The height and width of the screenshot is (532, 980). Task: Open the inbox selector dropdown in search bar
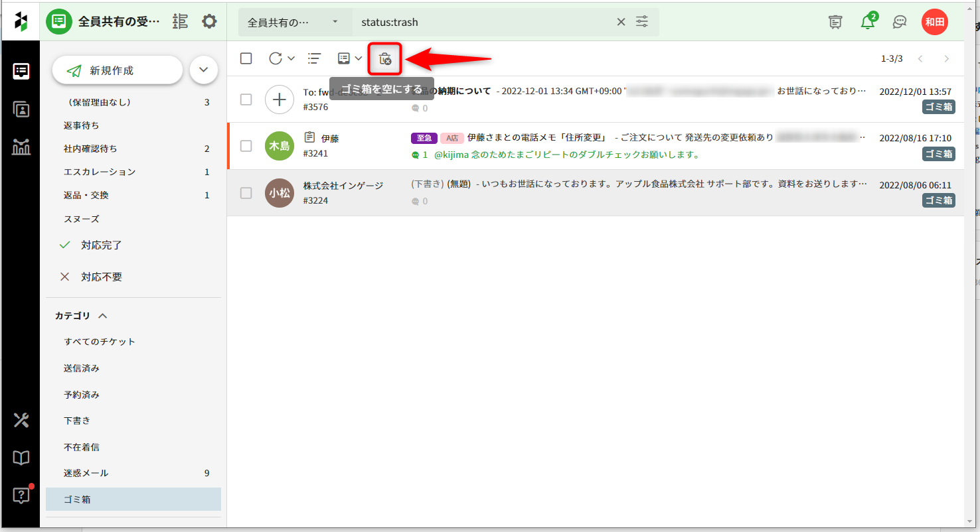coord(293,22)
